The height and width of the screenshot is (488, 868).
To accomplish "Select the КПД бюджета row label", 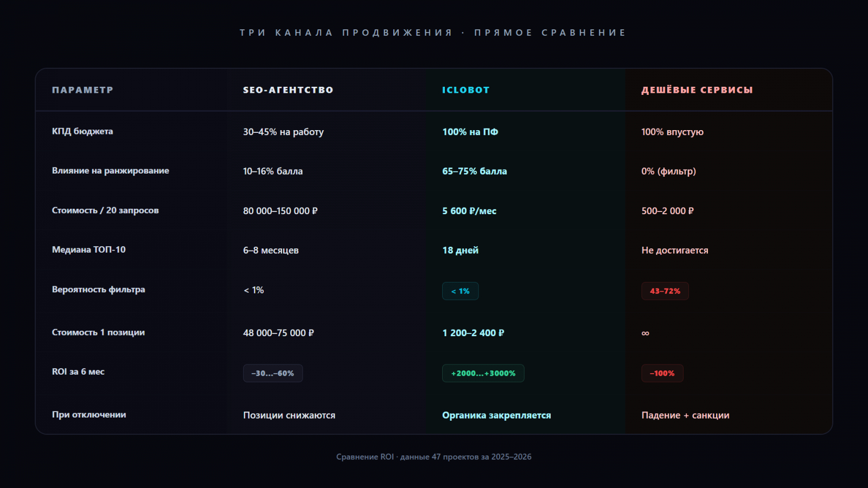I will tap(82, 131).
